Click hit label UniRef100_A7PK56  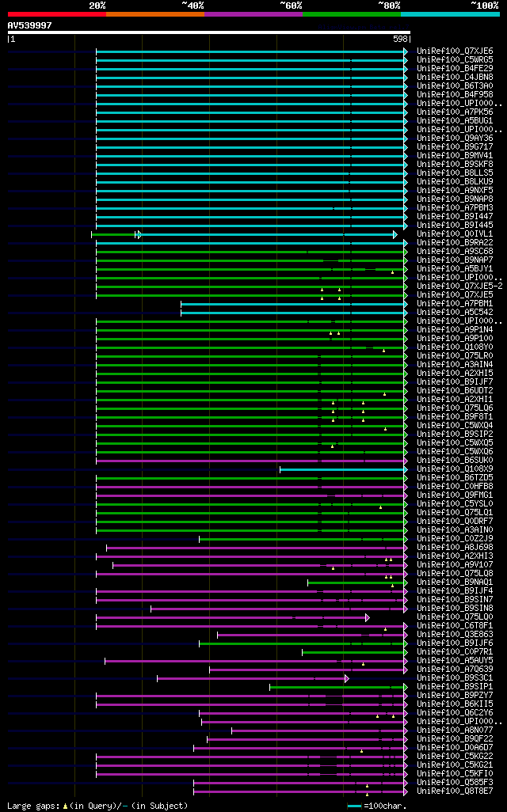(456, 112)
